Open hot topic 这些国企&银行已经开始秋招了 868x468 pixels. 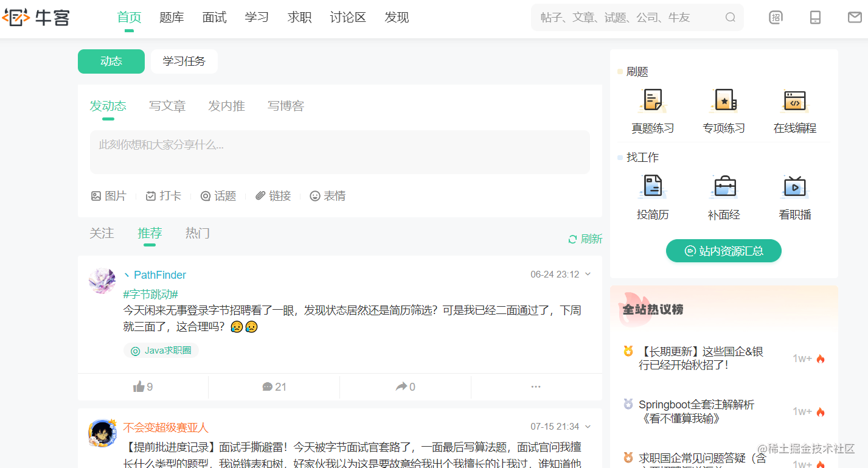(x=701, y=358)
